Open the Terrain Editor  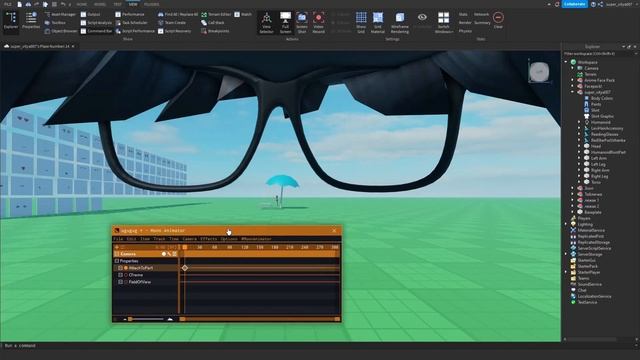pos(216,14)
